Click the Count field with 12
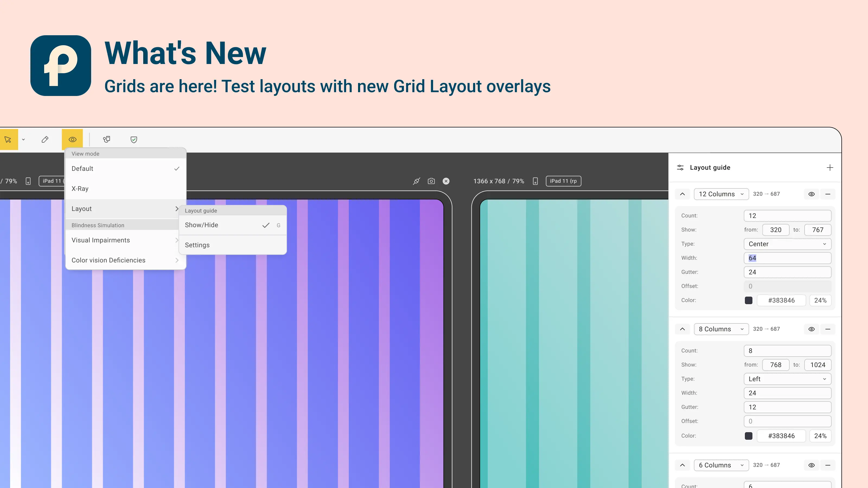 (787, 216)
